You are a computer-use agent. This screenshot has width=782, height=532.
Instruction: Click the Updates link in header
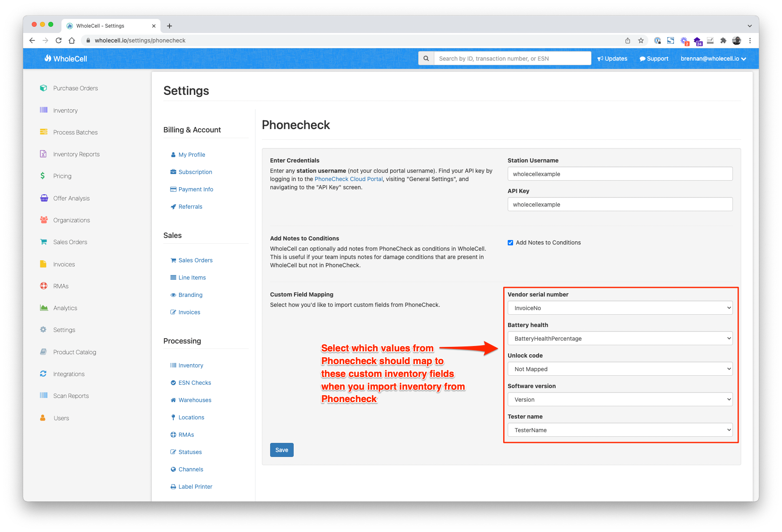coord(612,59)
